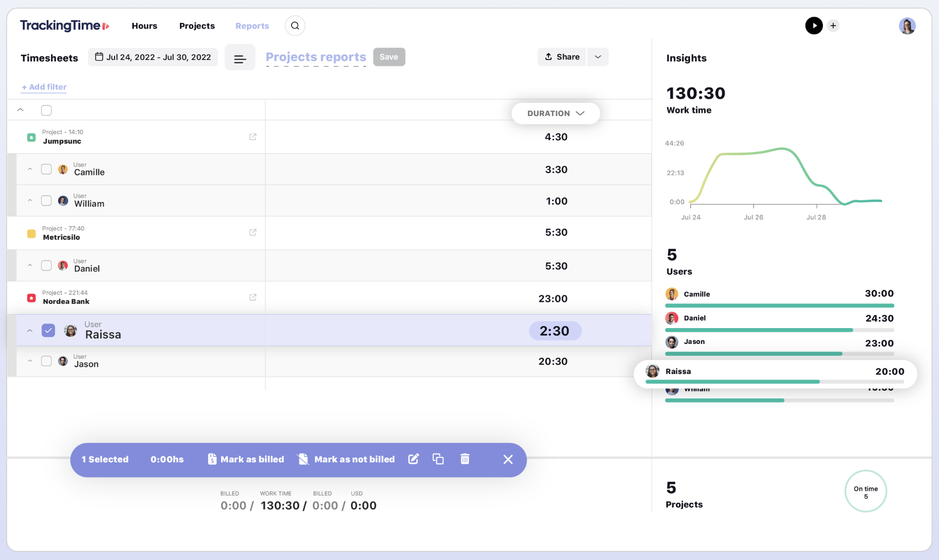Delete selection with the trash icon
939x560 pixels.
[x=465, y=459]
